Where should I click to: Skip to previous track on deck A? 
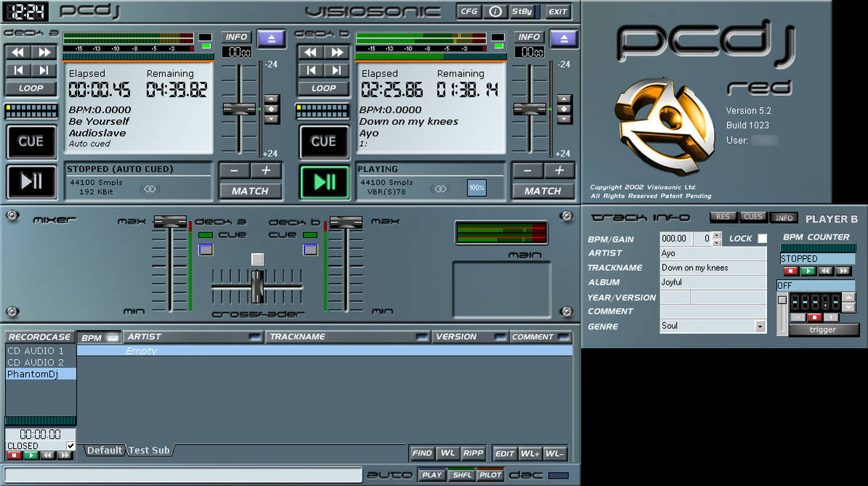click(18, 70)
